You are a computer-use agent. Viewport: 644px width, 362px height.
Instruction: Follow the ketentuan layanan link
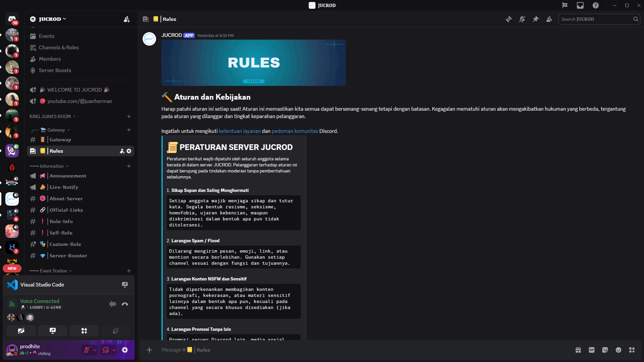tap(240, 131)
